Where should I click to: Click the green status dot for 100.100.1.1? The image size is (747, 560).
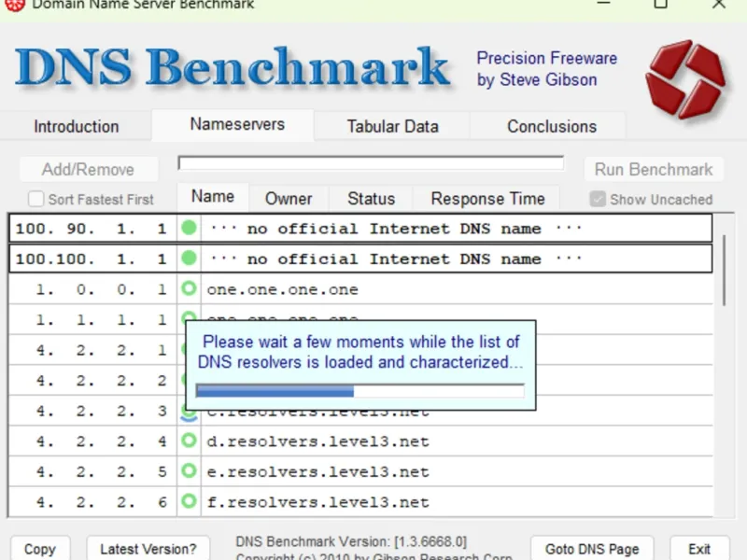190,259
